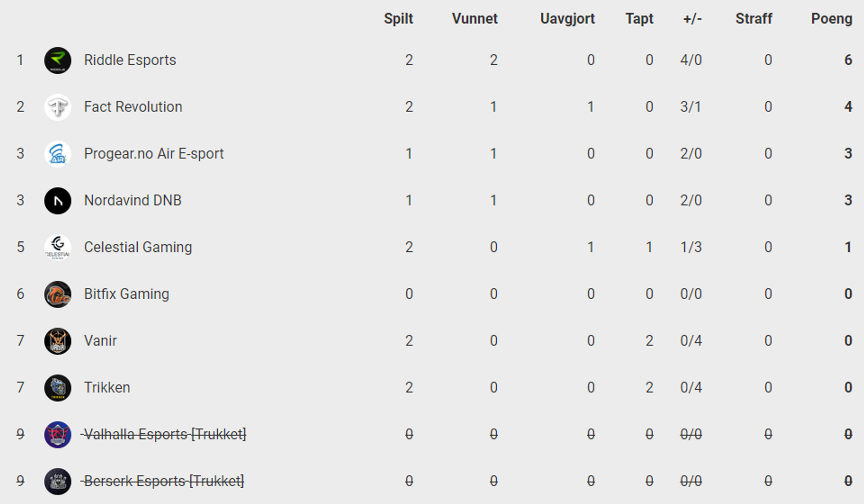Click the Fact Revolution team logo

(58, 107)
